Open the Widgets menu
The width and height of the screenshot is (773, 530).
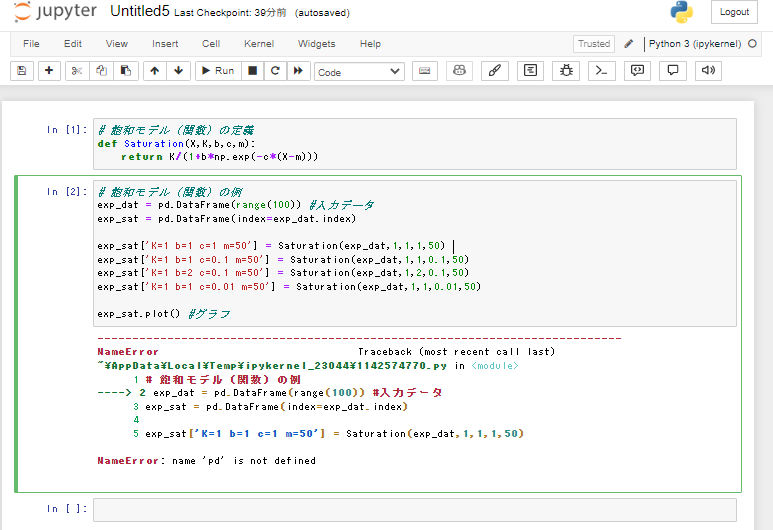[317, 44]
